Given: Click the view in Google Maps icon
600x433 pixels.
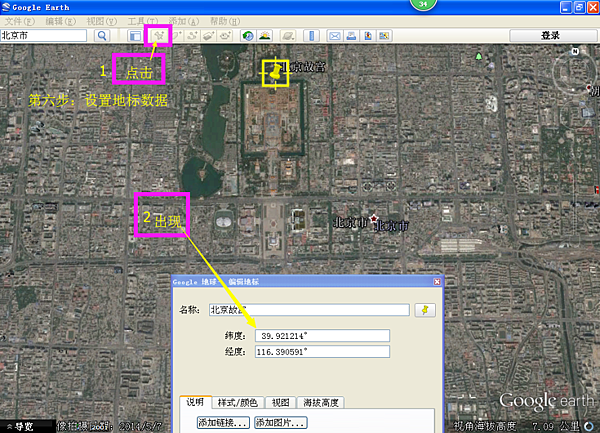Looking at the screenshot, I should click(x=384, y=36).
